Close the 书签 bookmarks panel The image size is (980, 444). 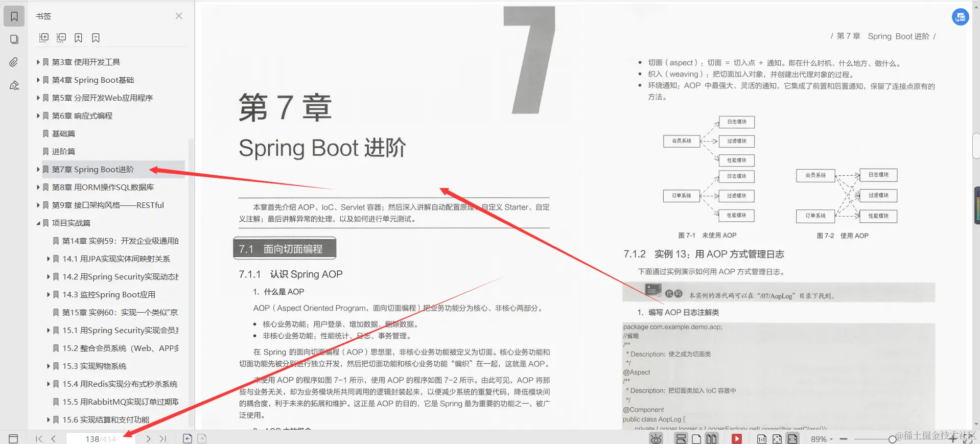(179, 16)
